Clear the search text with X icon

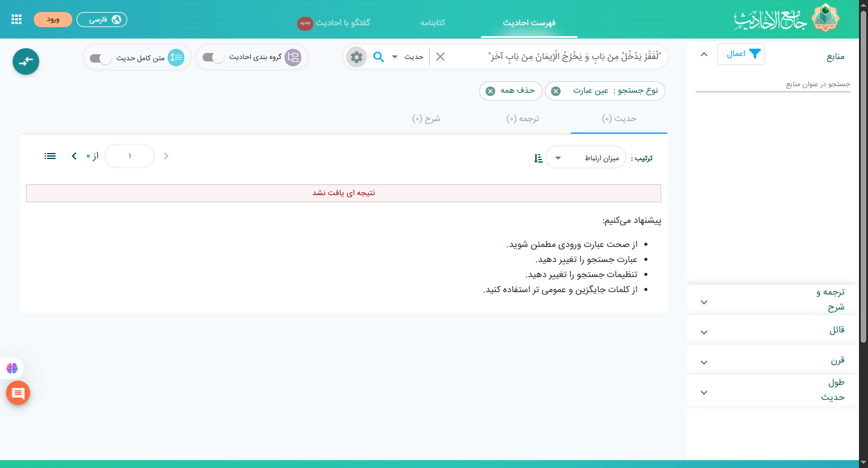441,57
